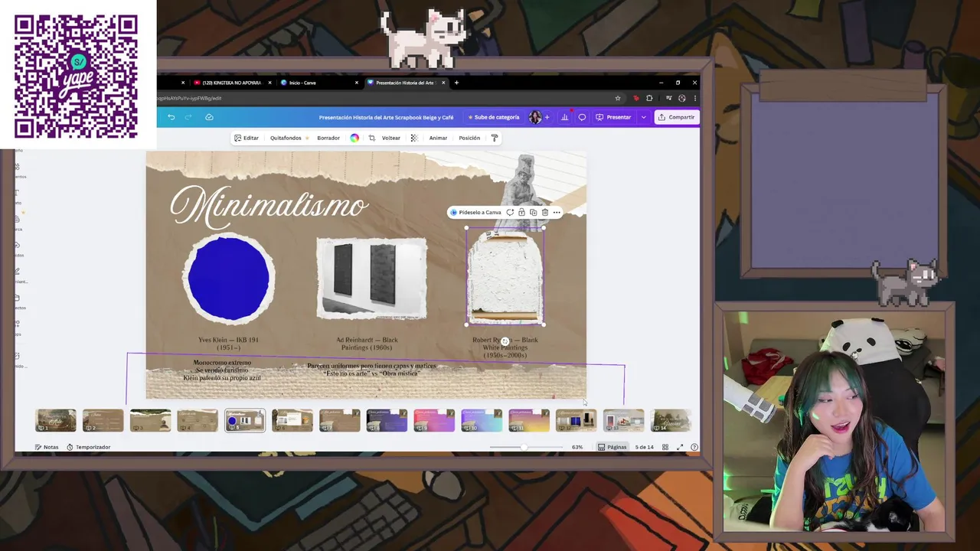Toggle the Páginas thumbnail view
The width and height of the screenshot is (980, 551).
click(612, 447)
